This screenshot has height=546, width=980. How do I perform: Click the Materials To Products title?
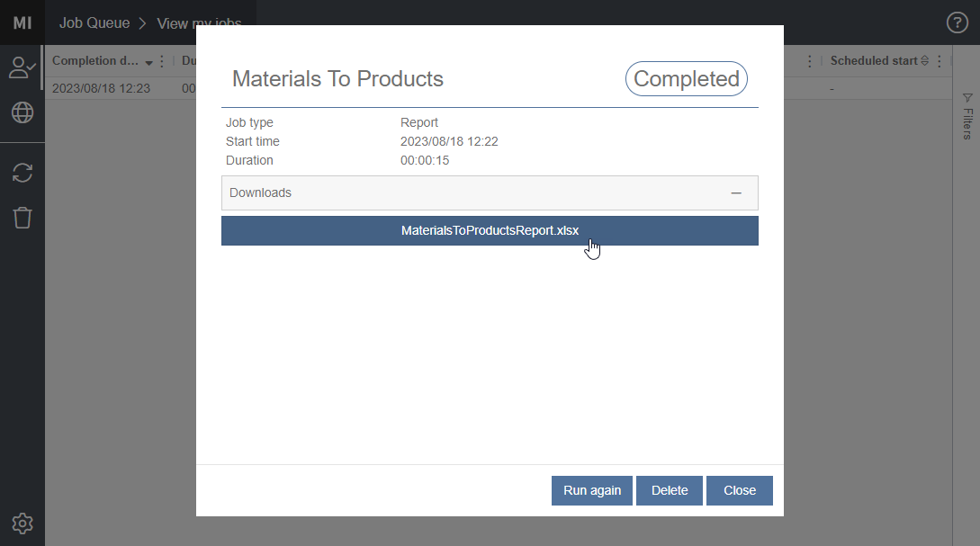pyautogui.click(x=337, y=79)
